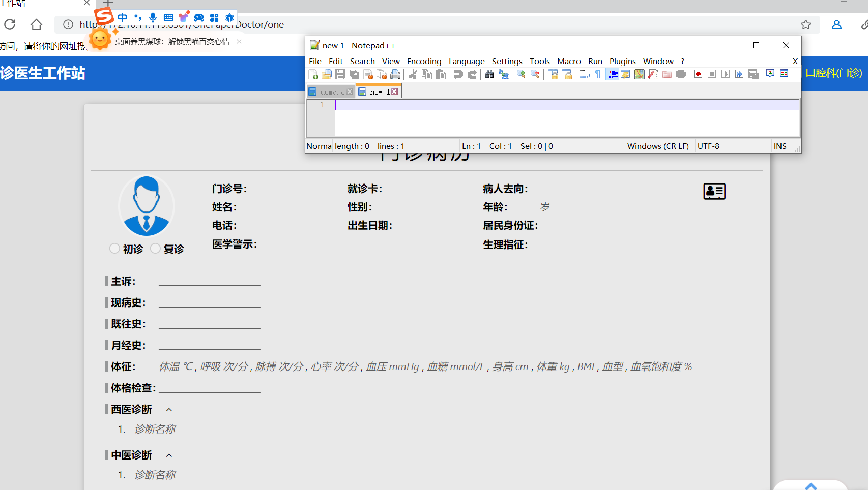This screenshot has width=868, height=490.
Task: Toggle the Indent Guide icon in Notepad++
Action: click(x=612, y=74)
